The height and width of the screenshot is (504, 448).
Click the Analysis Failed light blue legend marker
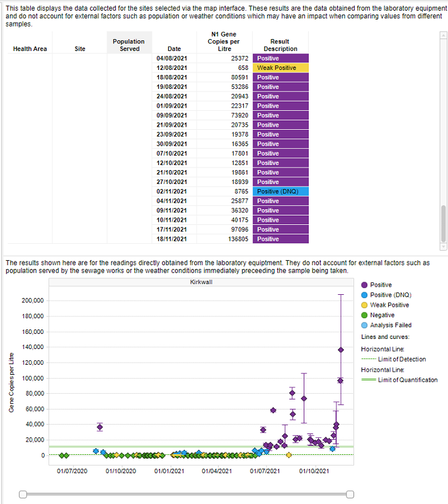tap(364, 325)
